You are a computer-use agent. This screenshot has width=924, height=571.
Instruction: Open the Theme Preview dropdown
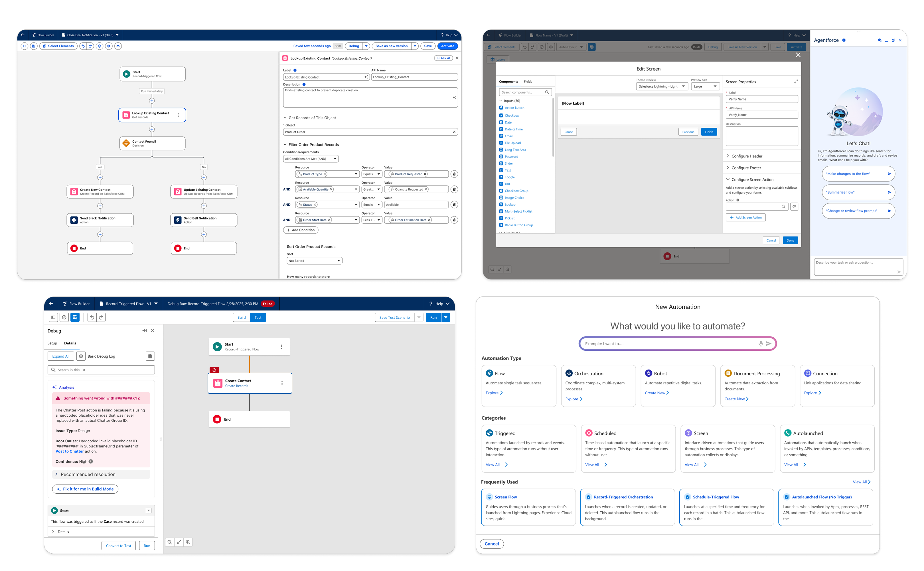(662, 86)
